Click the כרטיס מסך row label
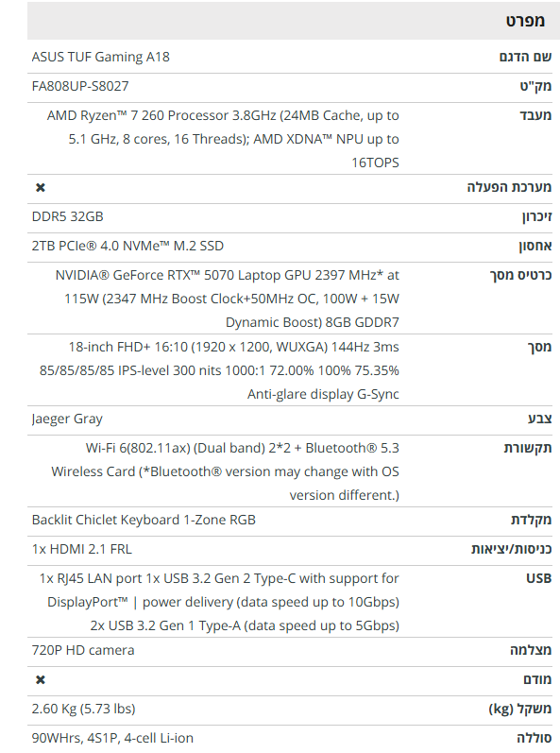560x753 pixels. [520, 276]
